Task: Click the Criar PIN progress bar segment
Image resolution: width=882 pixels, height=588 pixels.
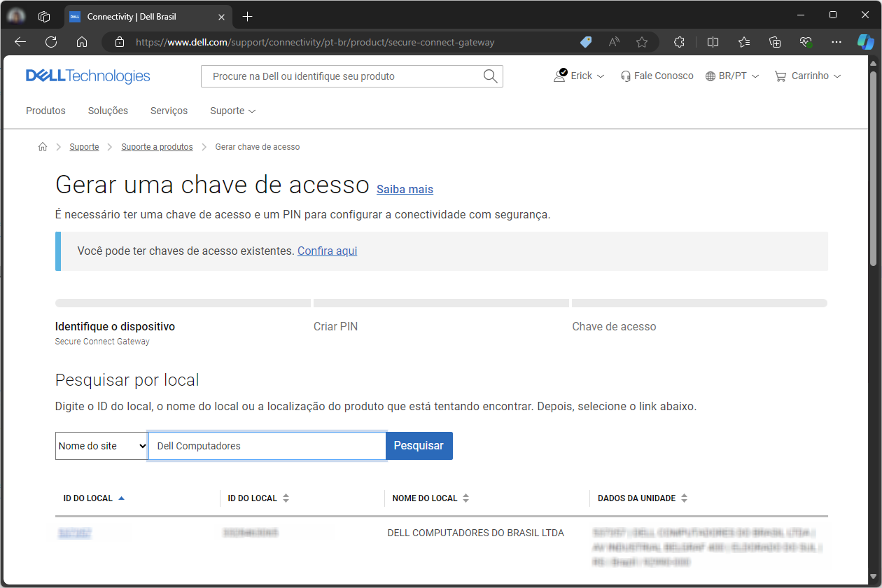Action: (x=441, y=302)
